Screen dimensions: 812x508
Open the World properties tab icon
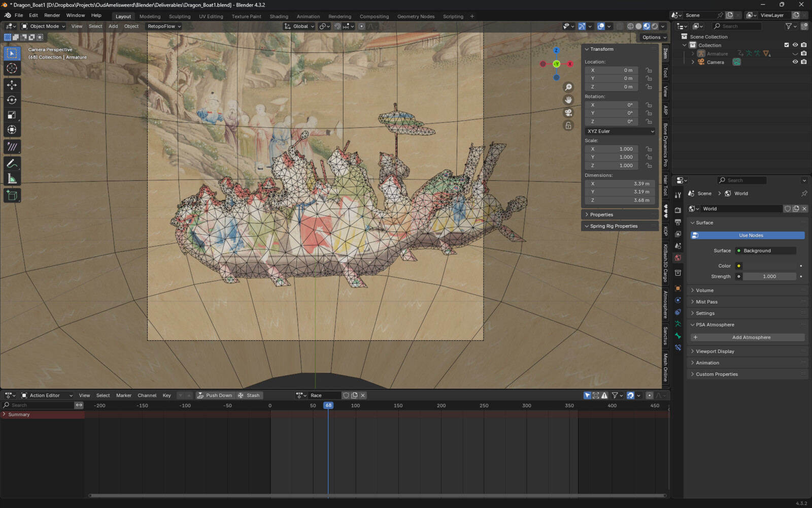pyautogui.click(x=678, y=258)
